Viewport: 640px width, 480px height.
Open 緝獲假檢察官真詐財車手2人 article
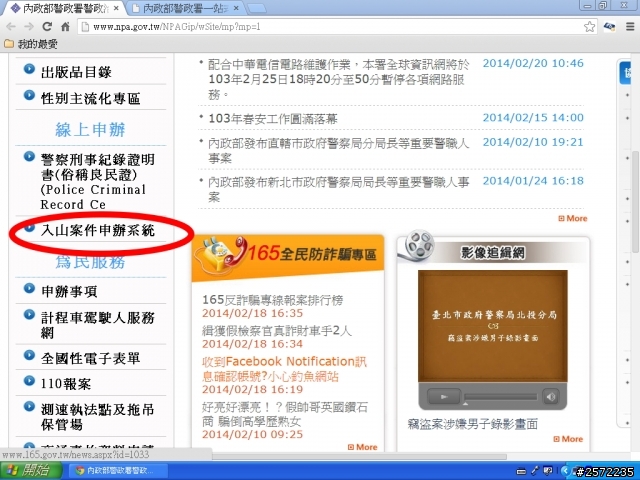point(277,331)
